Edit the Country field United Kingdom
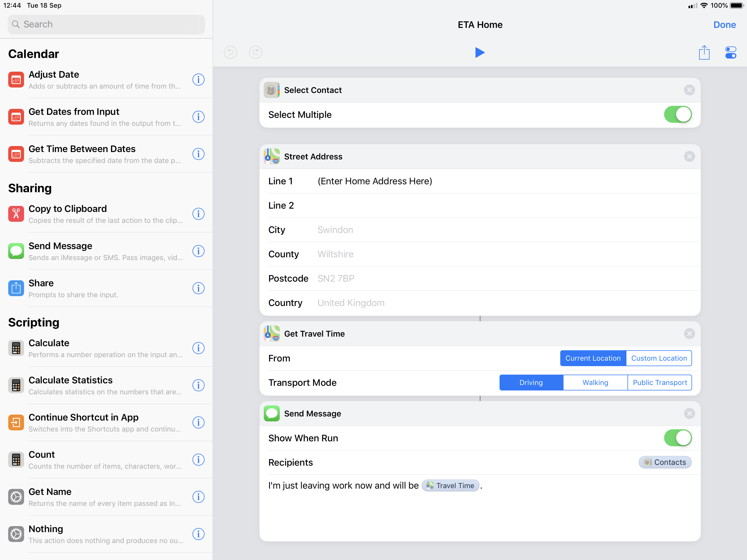747x560 pixels. [x=480, y=303]
